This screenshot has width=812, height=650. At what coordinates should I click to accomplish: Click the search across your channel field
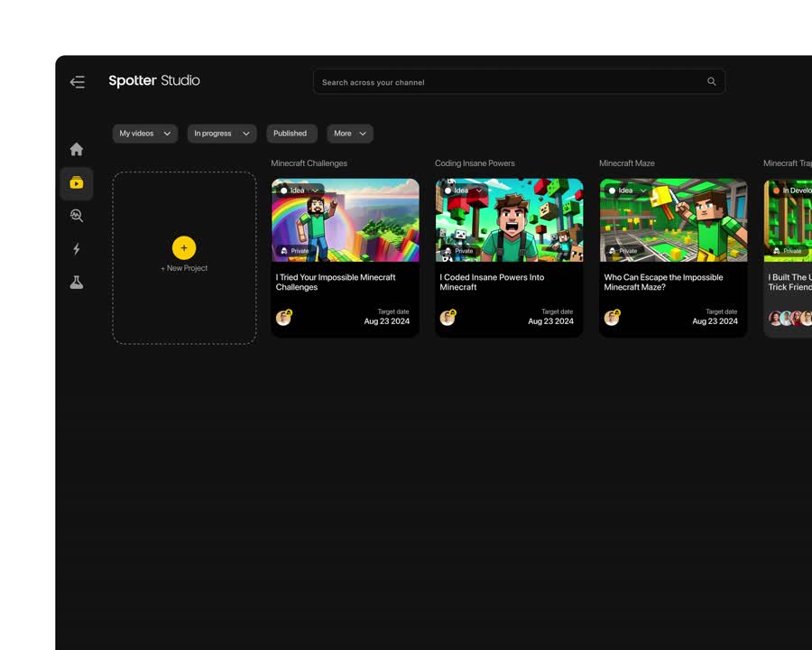[519, 82]
